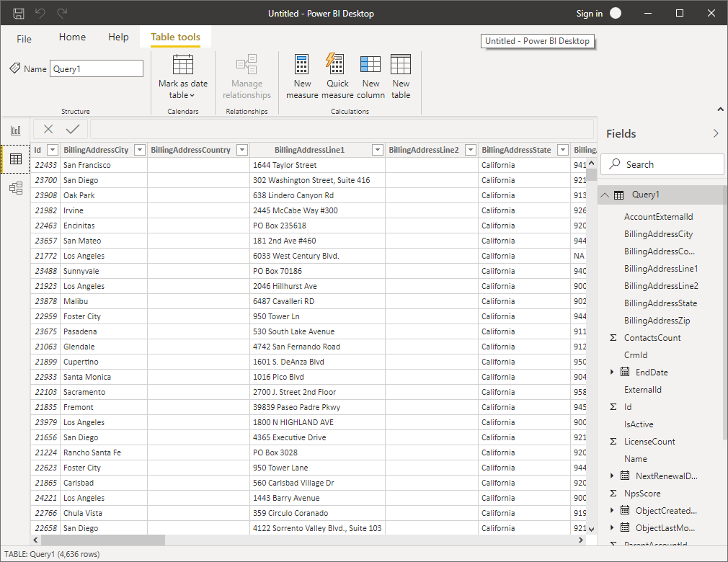
Task: Click the cell 'Rancho Santa Fe'
Action: (104, 452)
